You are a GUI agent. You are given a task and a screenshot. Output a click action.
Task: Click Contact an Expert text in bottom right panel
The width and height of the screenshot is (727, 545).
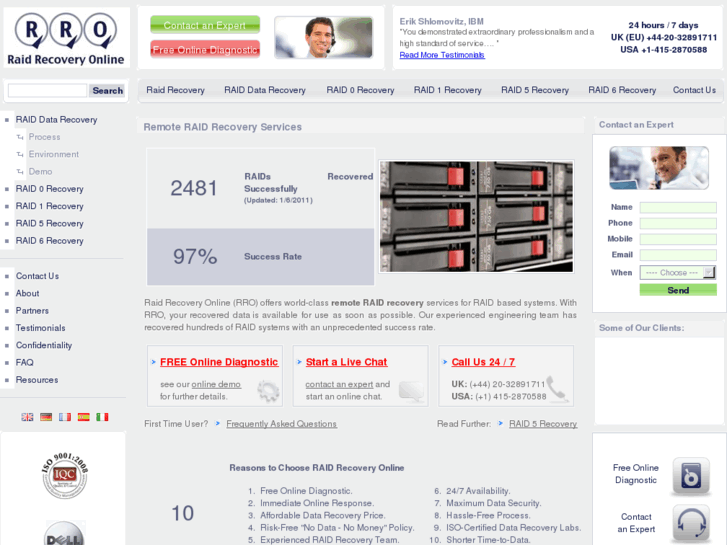tap(636, 523)
